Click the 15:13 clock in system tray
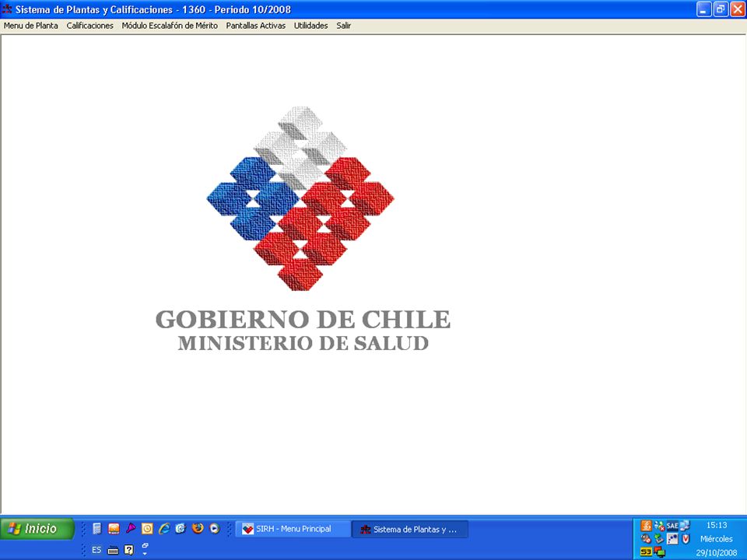747x560 pixels. 717,525
